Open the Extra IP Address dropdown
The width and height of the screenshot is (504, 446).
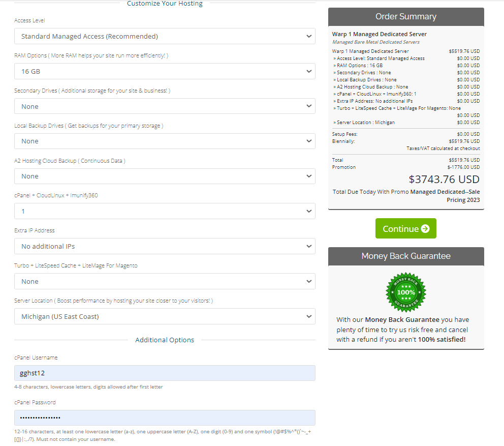[x=165, y=246]
